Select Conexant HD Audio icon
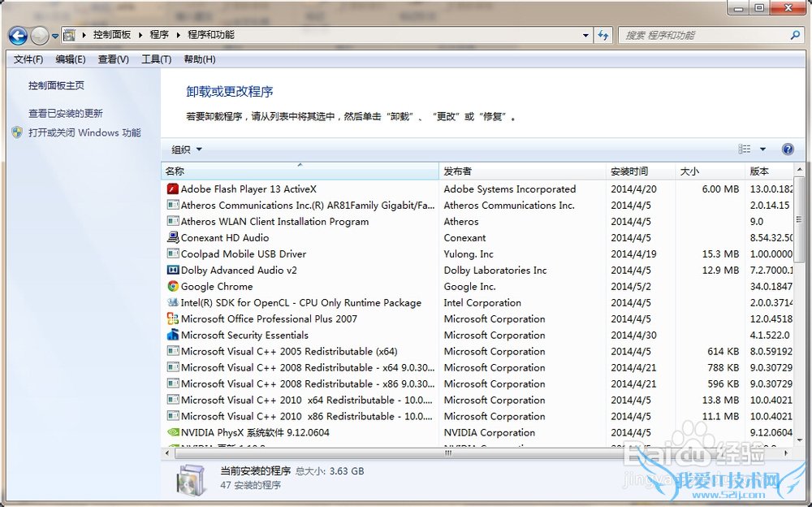This screenshot has width=812, height=507. [x=172, y=237]
